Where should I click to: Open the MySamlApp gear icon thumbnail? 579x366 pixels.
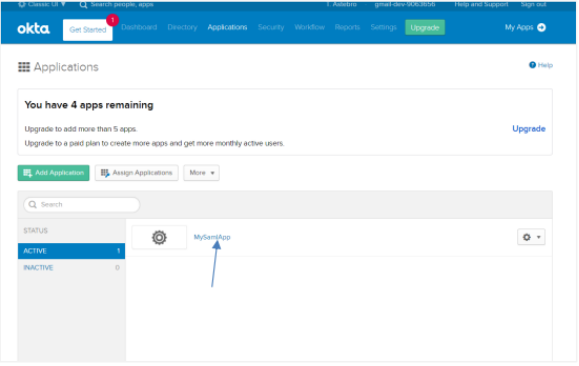click(x=159, y=237)
